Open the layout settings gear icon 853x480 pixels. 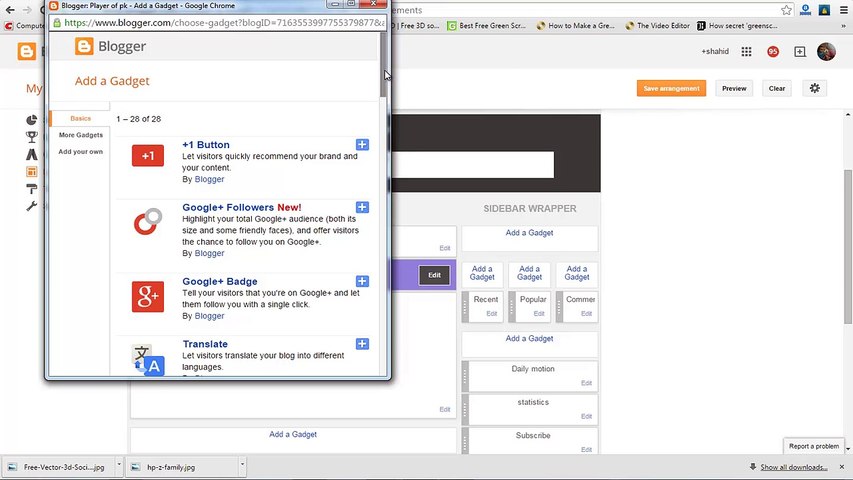pyautogui.click(x=814, y=88)
